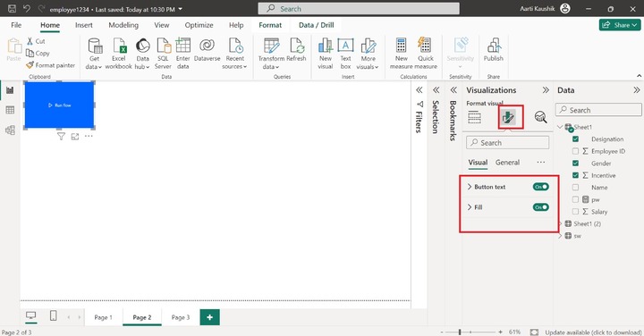Add a new page
This screenshot has width=644, height=336.
210,317
